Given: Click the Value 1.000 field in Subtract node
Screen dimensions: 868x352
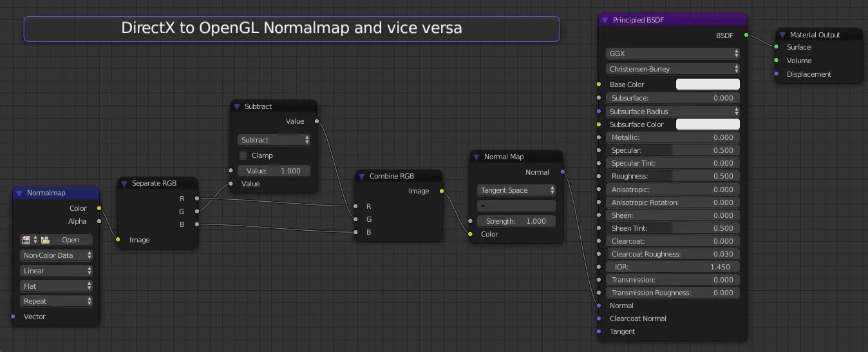Looking at the screenshot, I should [274, 171].
